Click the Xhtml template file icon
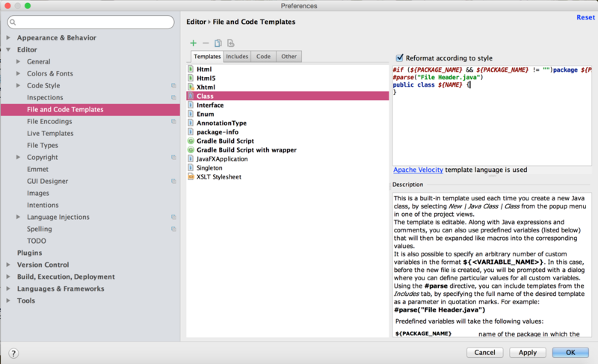The image size is (598, 364). coord(191,87)
